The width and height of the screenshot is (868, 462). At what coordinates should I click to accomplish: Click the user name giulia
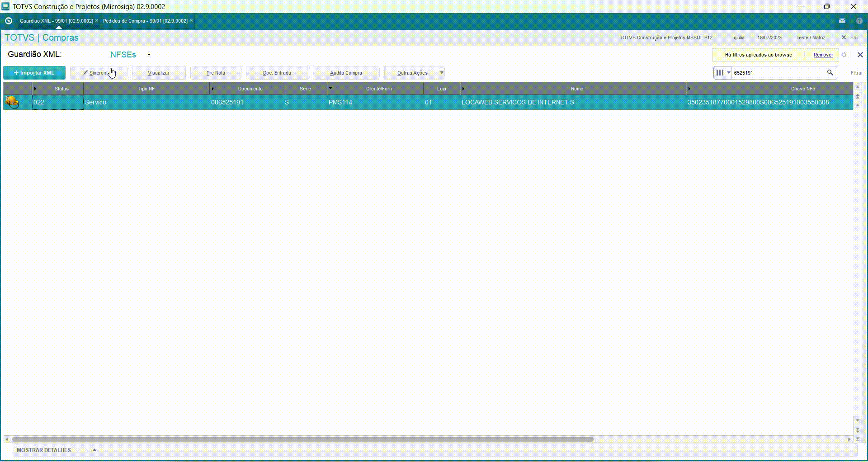pos(739,38)
